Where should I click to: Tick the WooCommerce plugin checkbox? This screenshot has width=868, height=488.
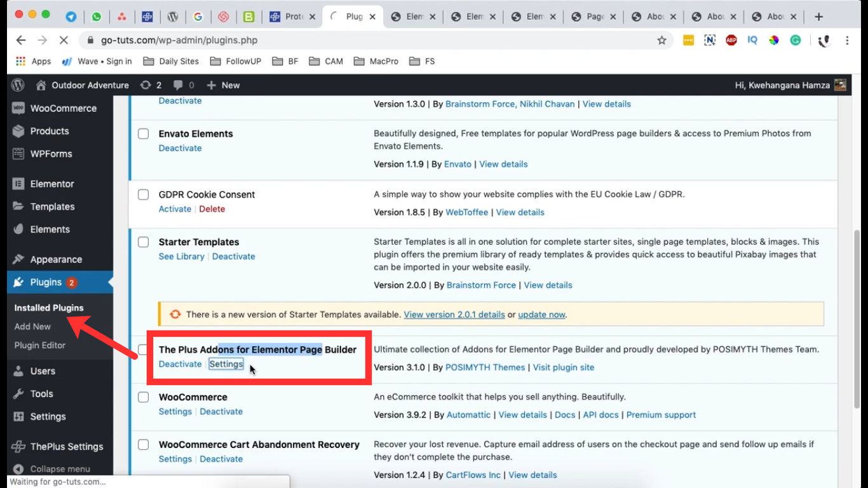pyautogui.click(x=144, y=397)
